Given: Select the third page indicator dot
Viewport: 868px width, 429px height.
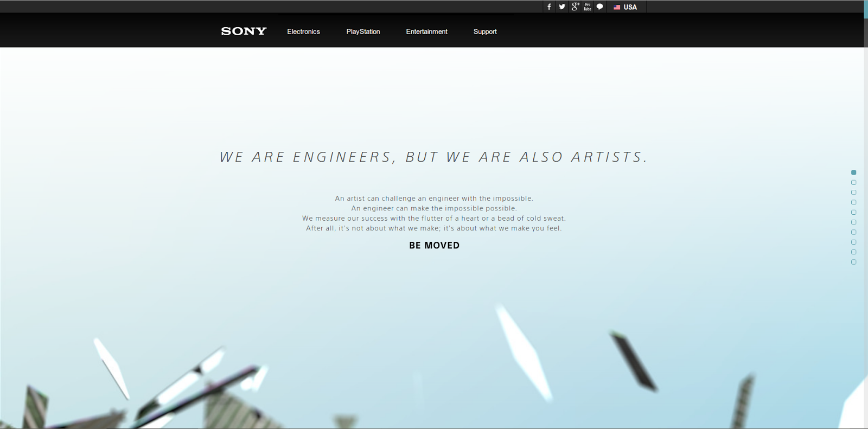Looking at the screenshot, I should (853, 193).
